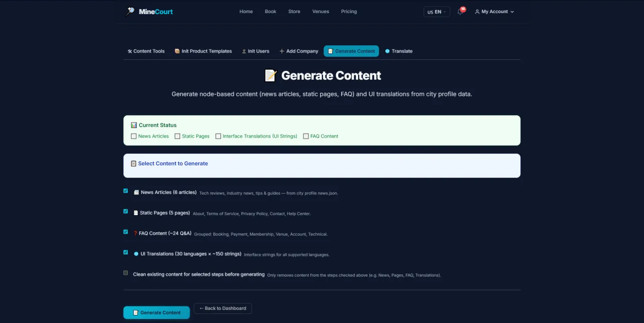644x323 pixels.
Task: Open the notifications bell
Action: (460, 12)
